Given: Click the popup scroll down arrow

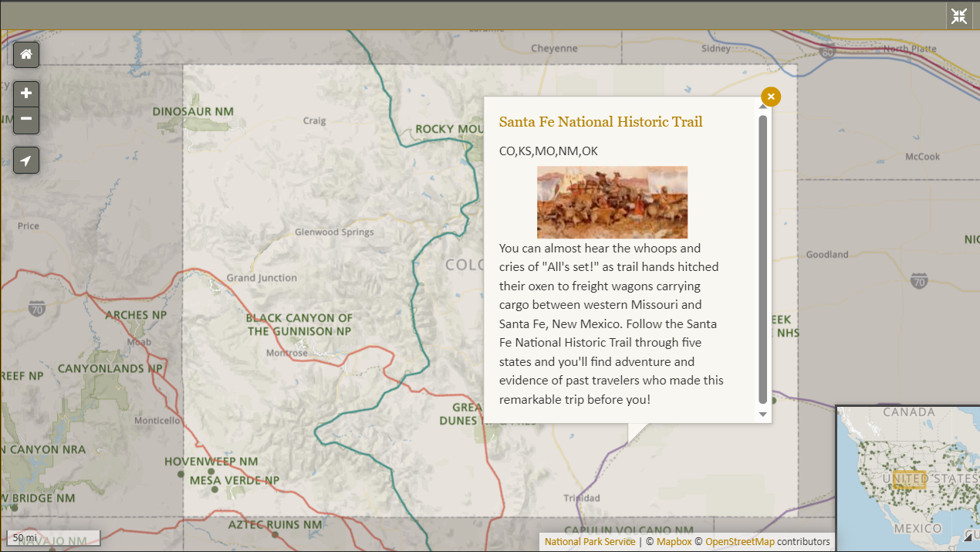Looking at the screenshot, I should coord(763,415).
